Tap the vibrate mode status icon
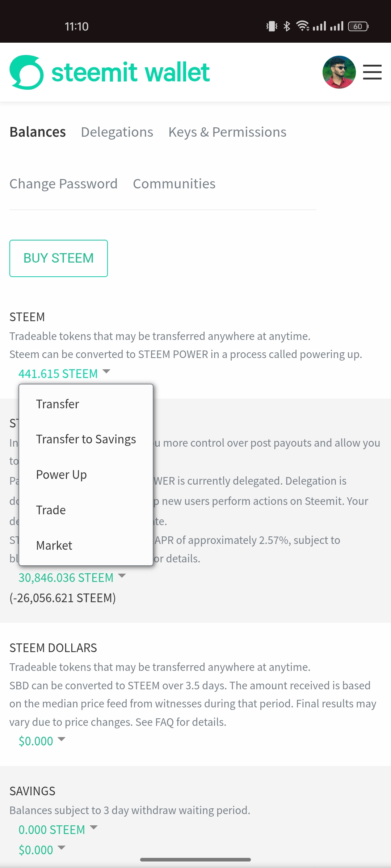Viewport: 391px width, 868px height. (x=272, y=26)
